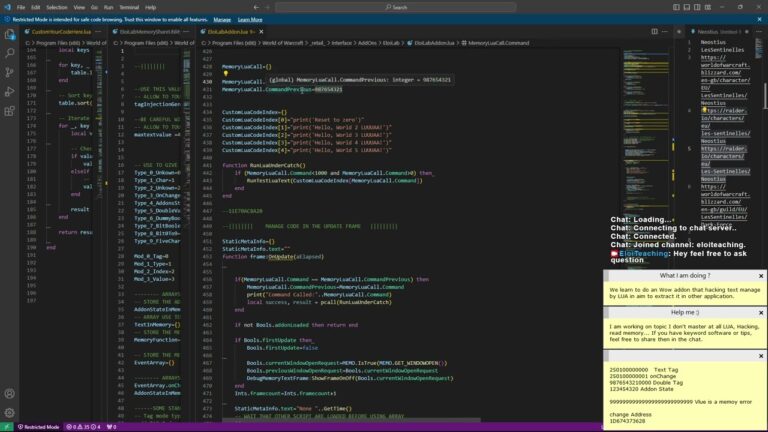
Task: Click AddOns folder in the breadcrumb
Action: [367, 43]
